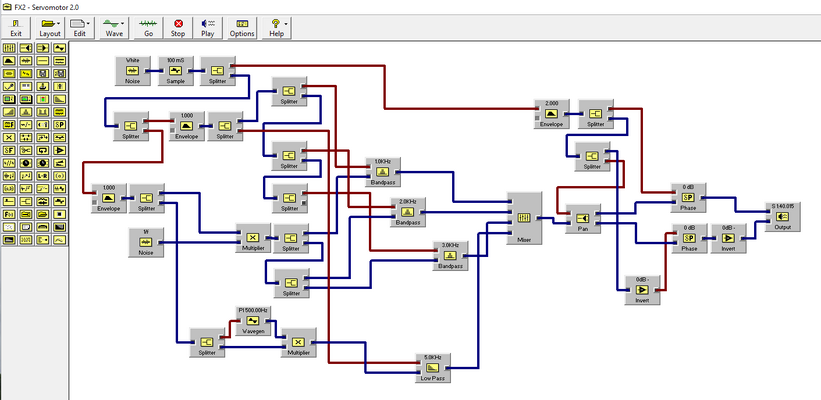Expand the Layout dropdown arrow
The width and height of the screenshot is (821, 400).
click(58, 24)
